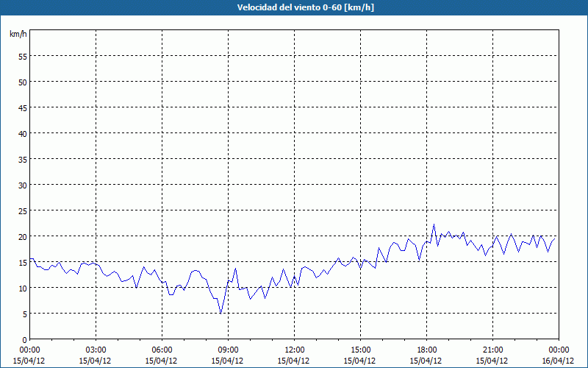Click the y-axis value 0
588x368 pixels.
pyautogui.click(x=24, y=340)
